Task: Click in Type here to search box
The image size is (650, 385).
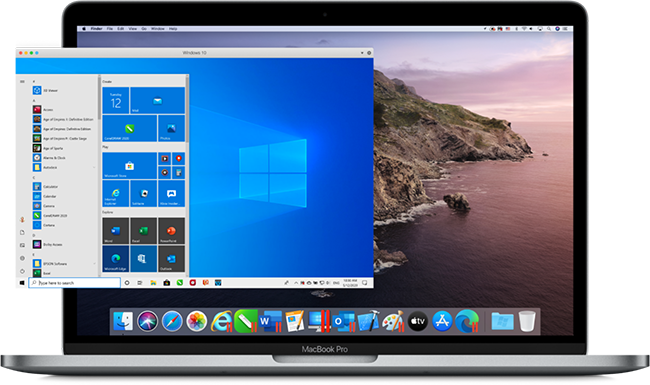Action: tap(75, 283)
